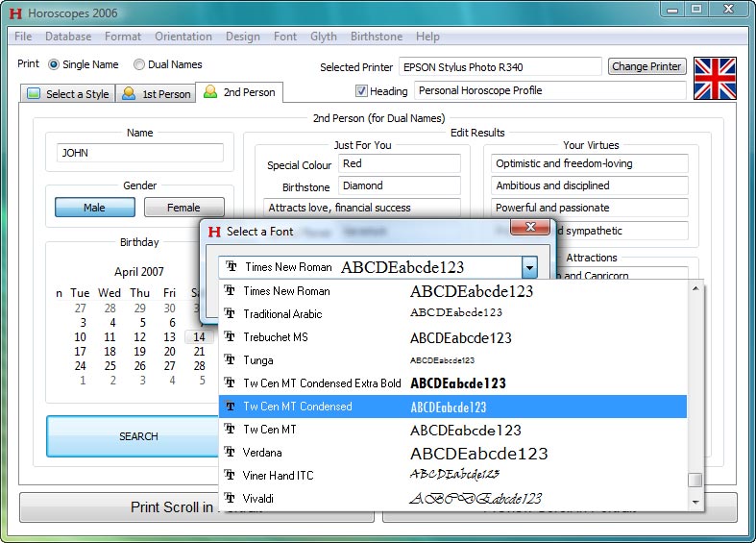Switch to 2nd Person tab
This screenshot has height=543, width=756.
[x=239, y=92]
